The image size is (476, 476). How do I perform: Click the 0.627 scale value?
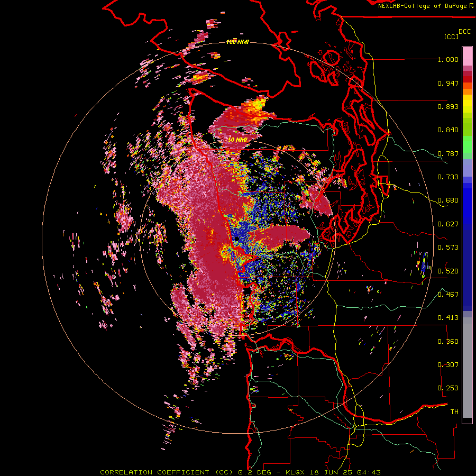[448, 224]
